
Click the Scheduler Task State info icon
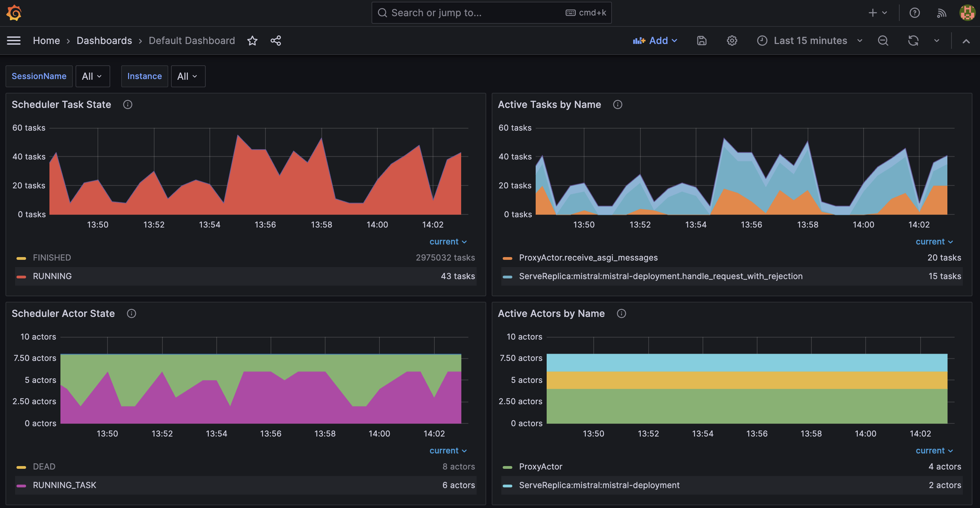pyautogui.click(x=127, y=104)
